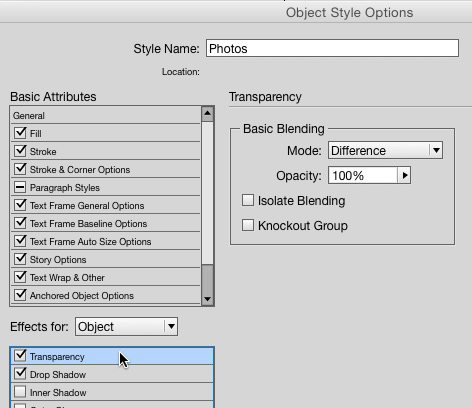This screenshot has height=408, width=472.
Task: Click the Opacity 100% value field
Action: pyautogui.click(x=363, y=175)
